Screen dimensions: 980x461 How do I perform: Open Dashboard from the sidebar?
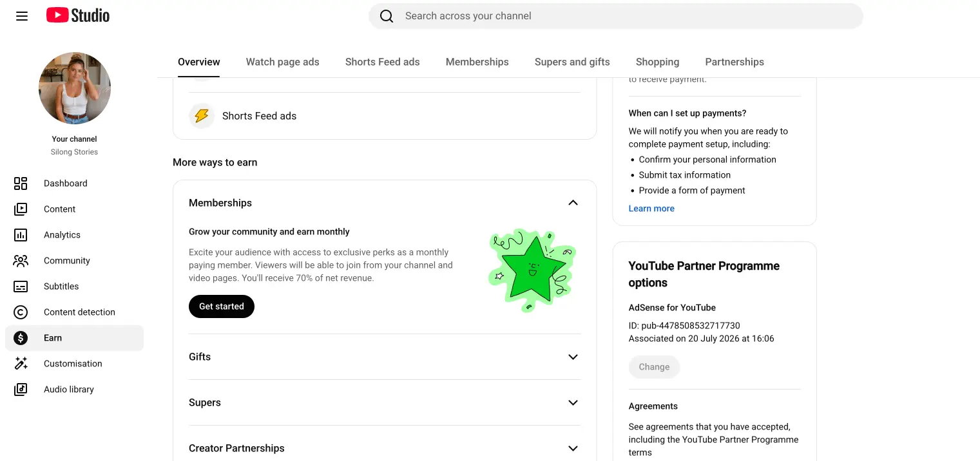[x=66, y=183]
